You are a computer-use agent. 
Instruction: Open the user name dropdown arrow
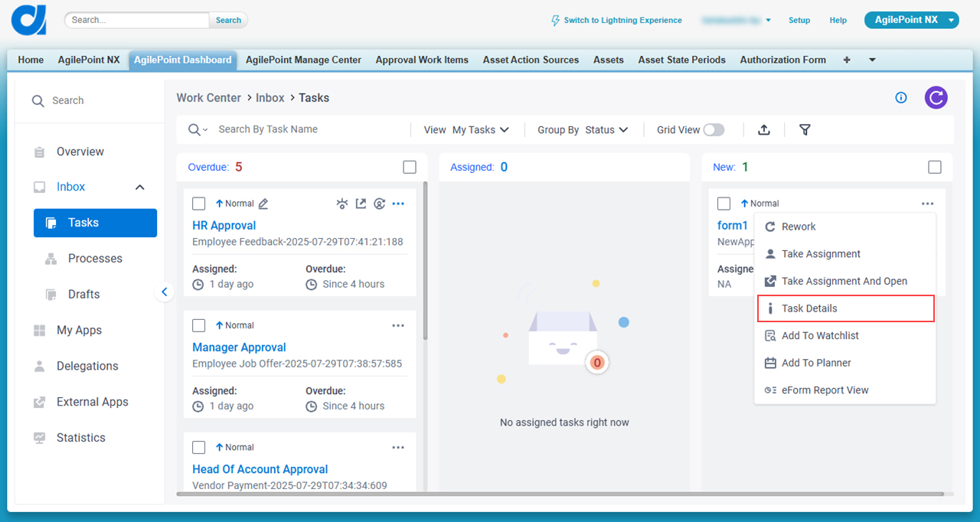pos(768,21)
